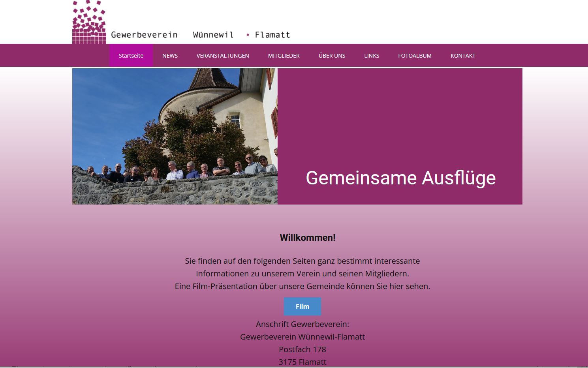Screen dimensions: 588x368
Task: Open the FOTOALBUM section
Action: (x=415, y=55)
